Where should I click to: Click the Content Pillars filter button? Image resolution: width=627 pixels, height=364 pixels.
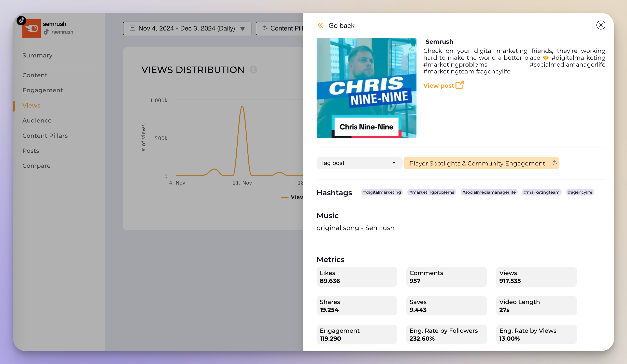[x=279, y=28]
